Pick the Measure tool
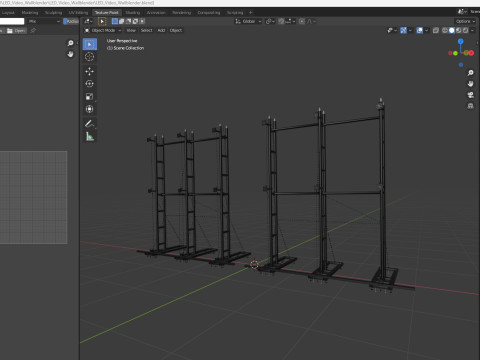This screenshot has width=480, height=360. (89, 136)
